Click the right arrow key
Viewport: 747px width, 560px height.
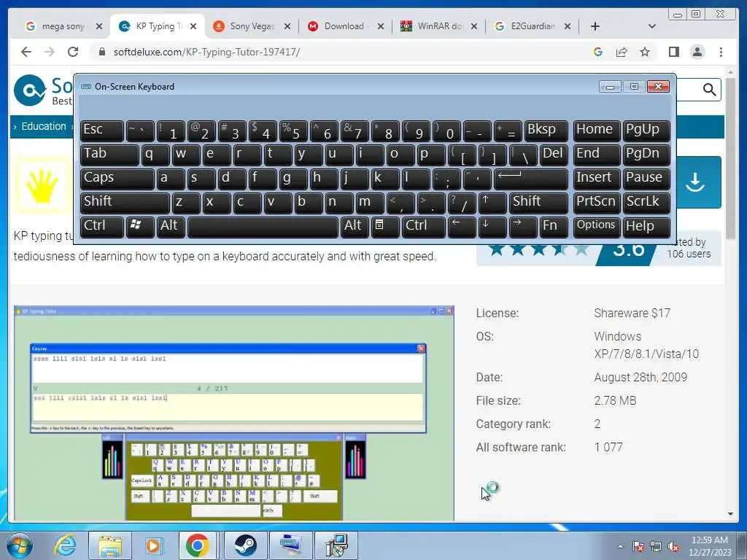tap(522, 227)
